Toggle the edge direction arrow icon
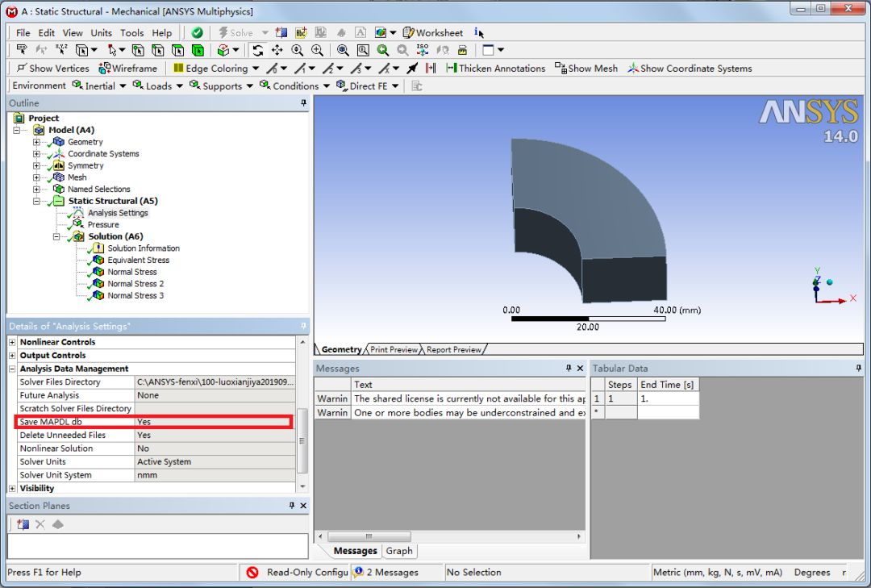 (412, 69)
